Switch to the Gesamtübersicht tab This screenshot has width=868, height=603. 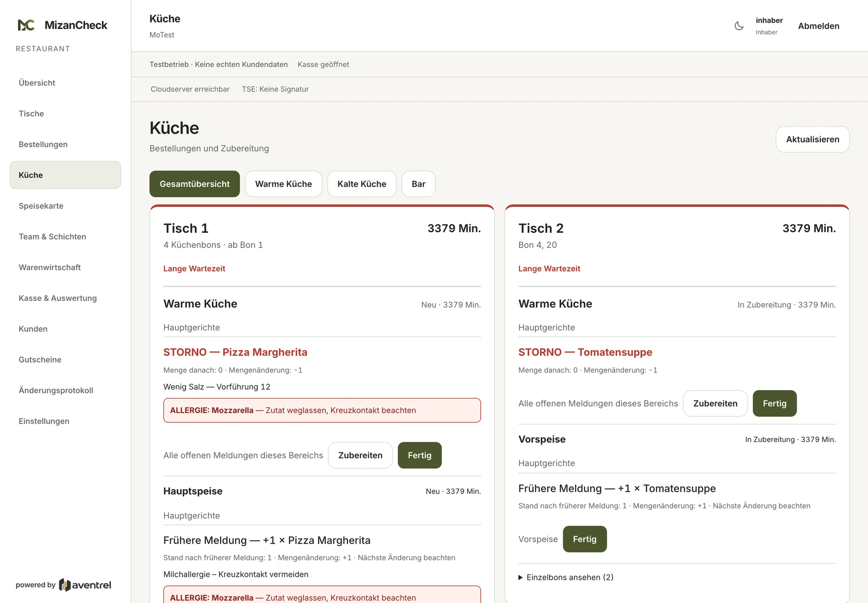194,184
